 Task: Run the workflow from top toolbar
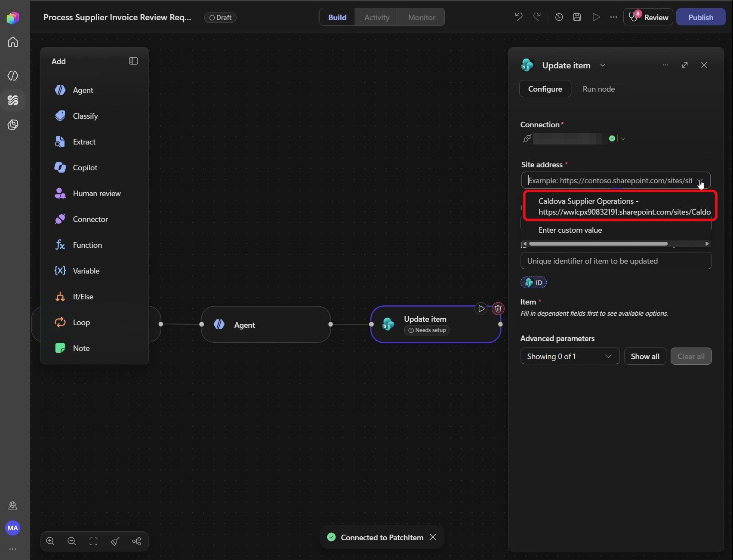click(596, 17)
